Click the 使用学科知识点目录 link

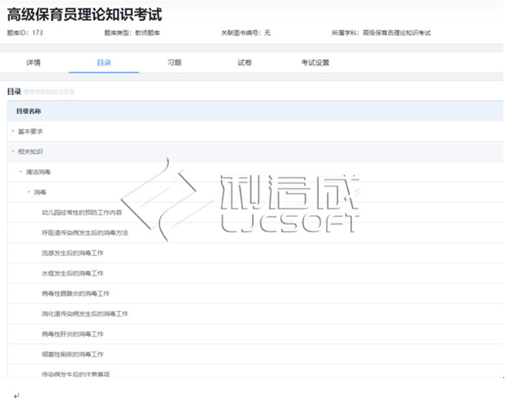click(49, 92)
